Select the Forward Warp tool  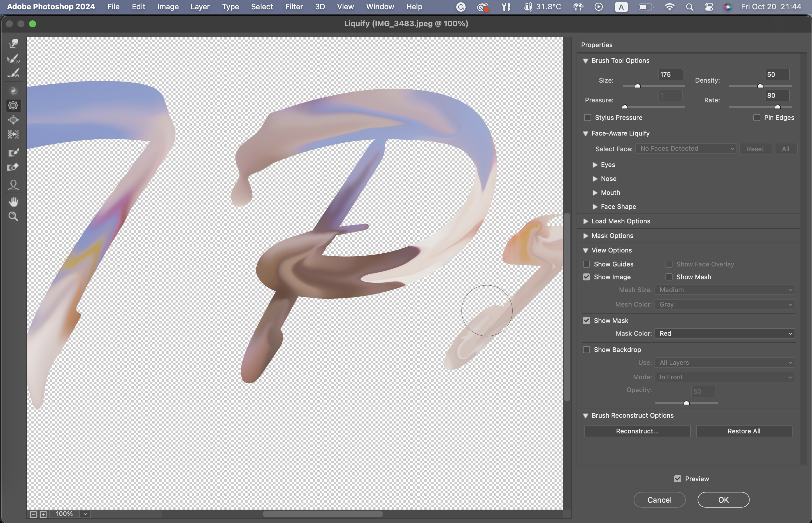click(14, 43)
